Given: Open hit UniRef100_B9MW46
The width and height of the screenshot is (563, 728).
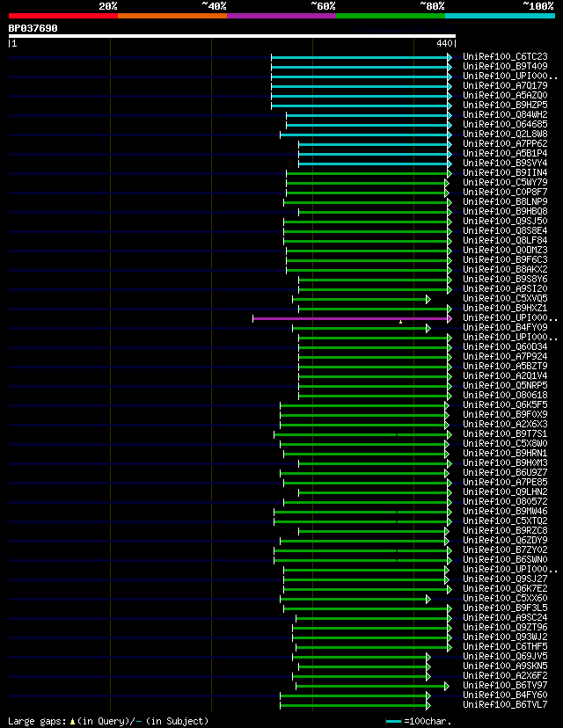Looking at the screenshot, I should (x=506, y=511).
